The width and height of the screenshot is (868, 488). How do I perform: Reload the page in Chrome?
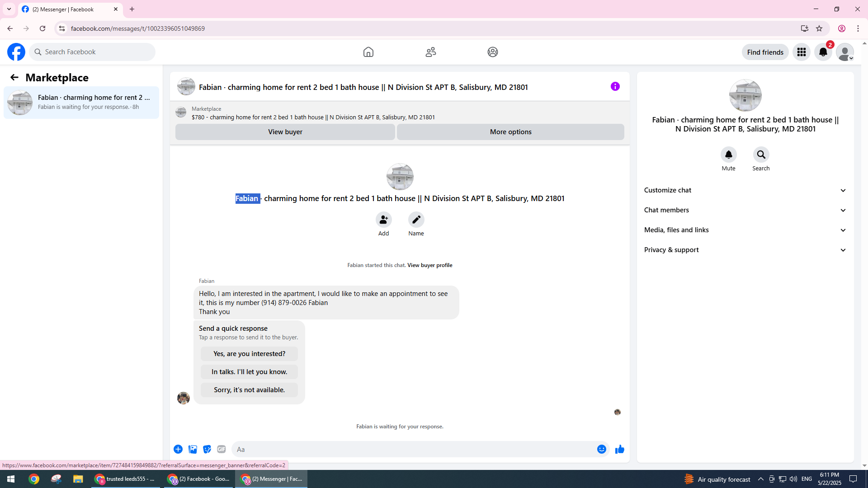click(x=42, y=28)
